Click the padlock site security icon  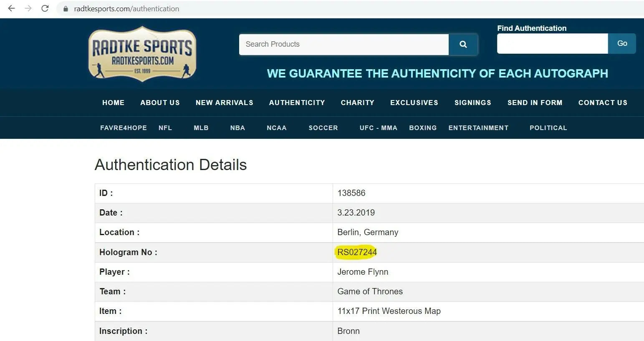(x=66, y=9)
